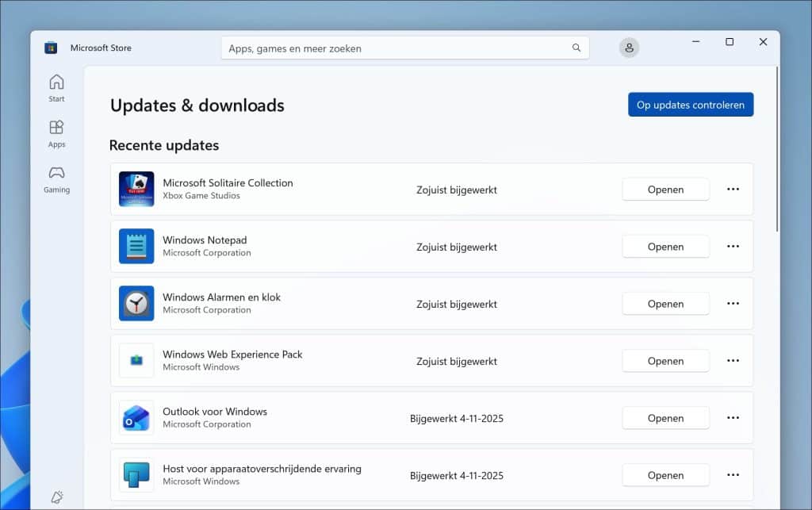The width and height of the screenshot is (812, 510).
Task: Show more options for Outlook voor Windows
Action: coord(733,418)
